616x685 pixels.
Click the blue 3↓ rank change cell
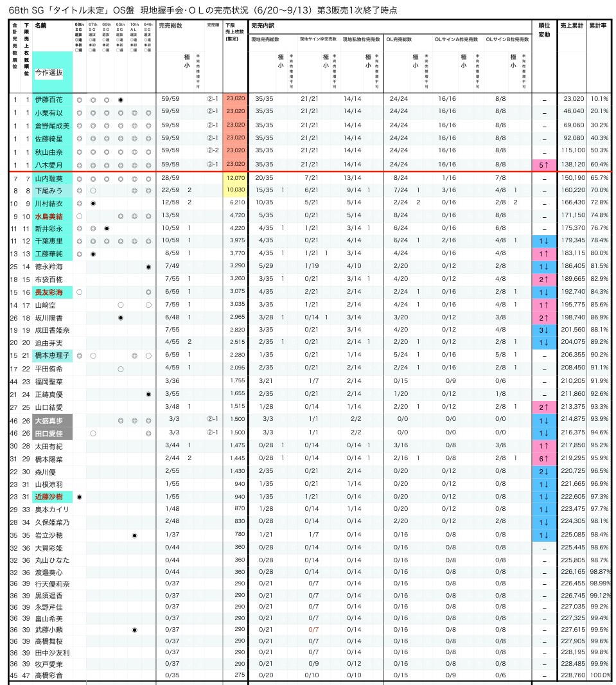tap(544, 330)
